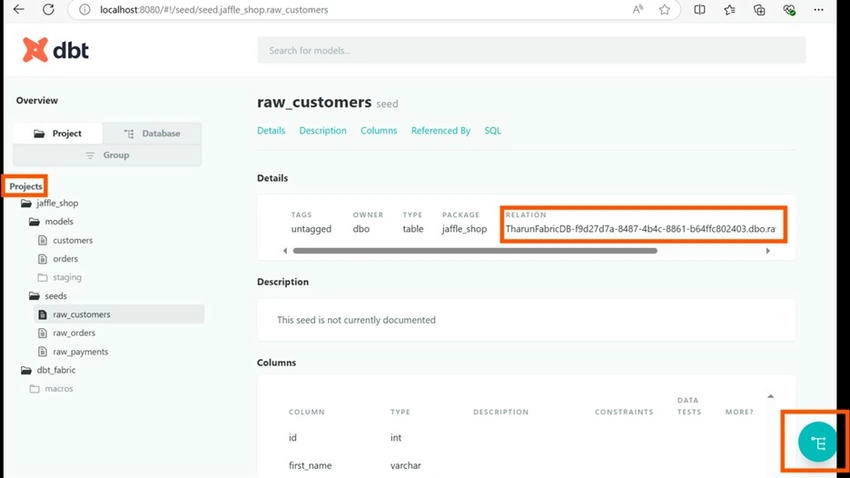This screenshot has height=478, width=850.
Task: Open the raw_orders seed
Action: [74, 333]
